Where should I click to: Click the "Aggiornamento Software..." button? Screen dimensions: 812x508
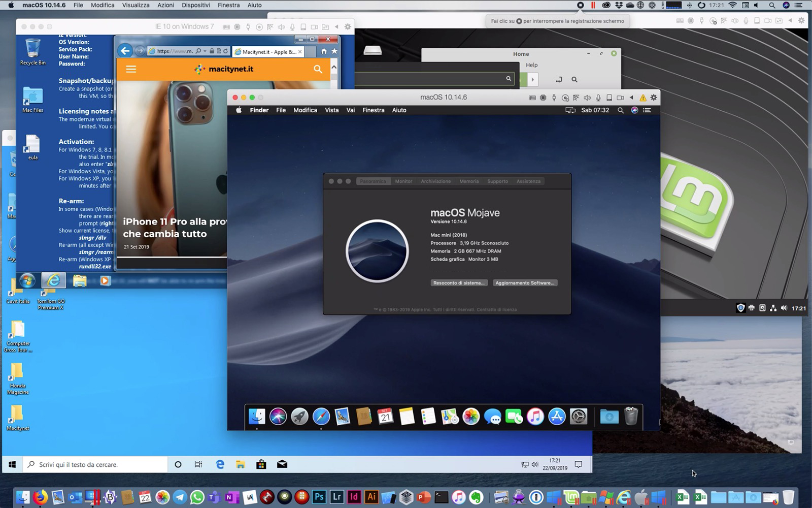click(x=525, y=283)
